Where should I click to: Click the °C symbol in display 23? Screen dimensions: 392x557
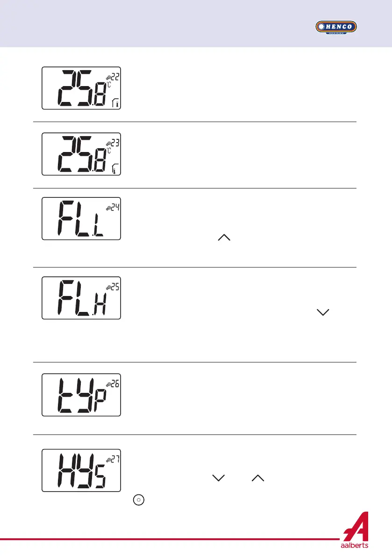coord(108,152)
